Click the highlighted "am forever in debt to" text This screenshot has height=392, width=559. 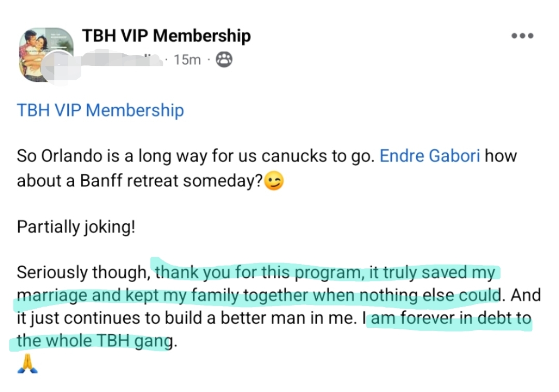point(451,318)
